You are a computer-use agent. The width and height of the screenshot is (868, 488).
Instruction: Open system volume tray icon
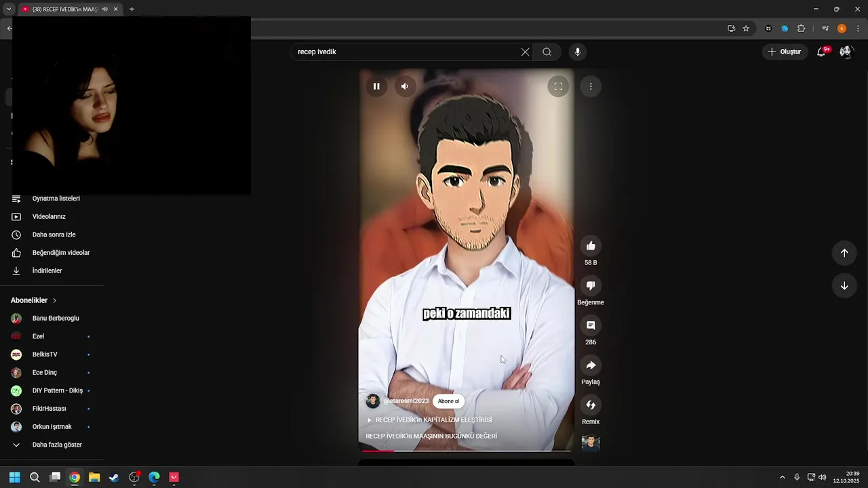(822, 477)
